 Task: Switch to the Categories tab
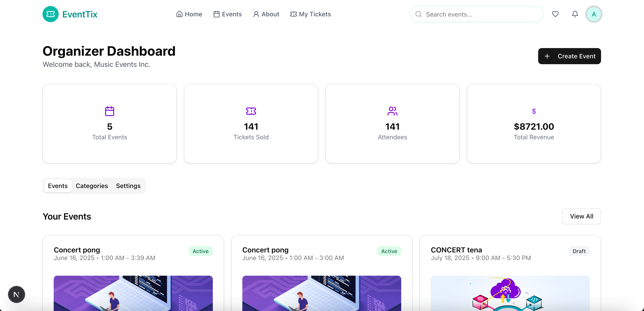tap(92, 186)
